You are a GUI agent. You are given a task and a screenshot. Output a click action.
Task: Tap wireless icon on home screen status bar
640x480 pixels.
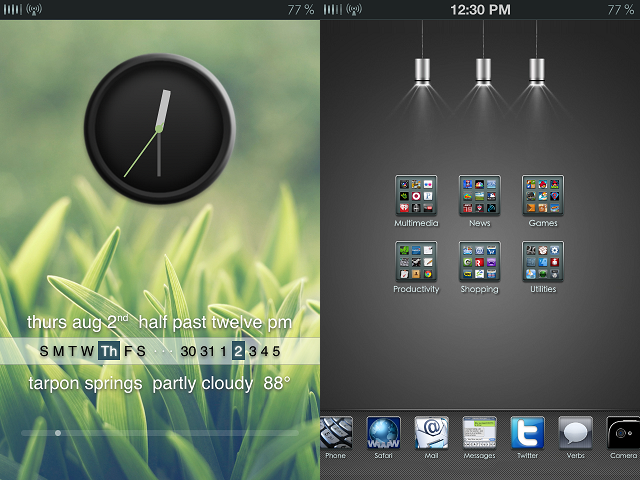tap(354, 9)
